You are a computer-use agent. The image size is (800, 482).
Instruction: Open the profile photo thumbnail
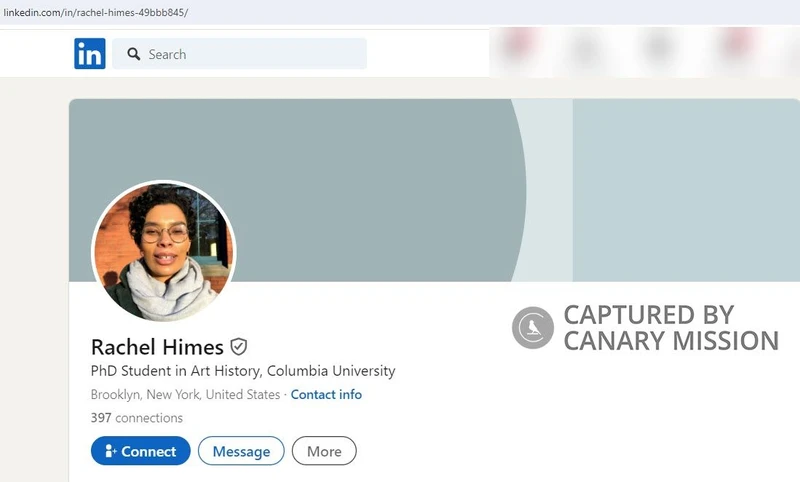point(164,251)
